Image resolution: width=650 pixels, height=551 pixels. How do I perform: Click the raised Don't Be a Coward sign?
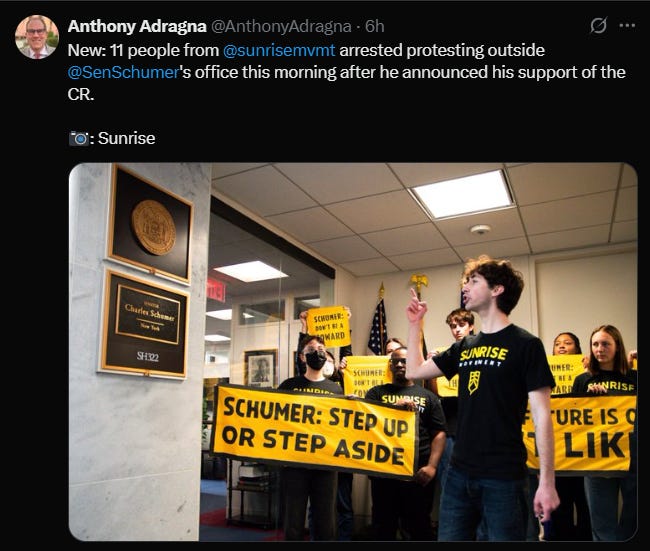(328, 327)
